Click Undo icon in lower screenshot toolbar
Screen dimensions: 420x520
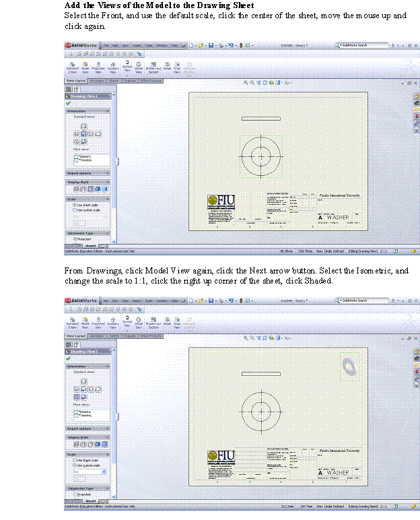[x=231, y=301]
